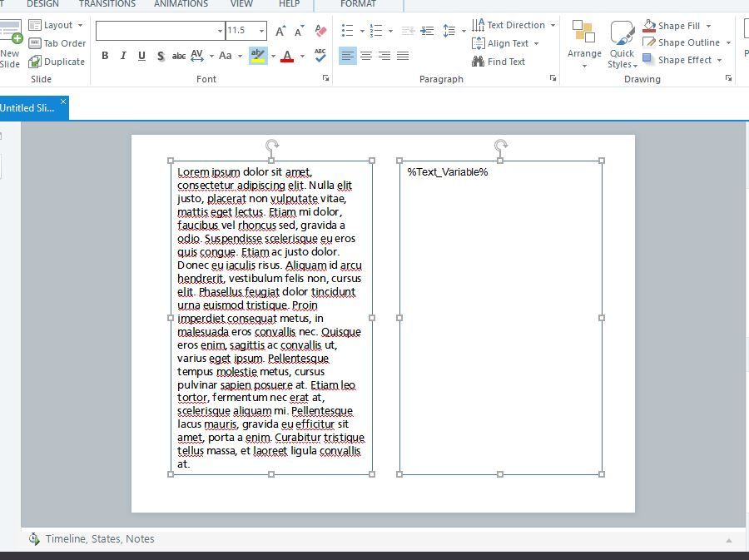
Task: Open the font size dropdown
Action: point(261,31)
